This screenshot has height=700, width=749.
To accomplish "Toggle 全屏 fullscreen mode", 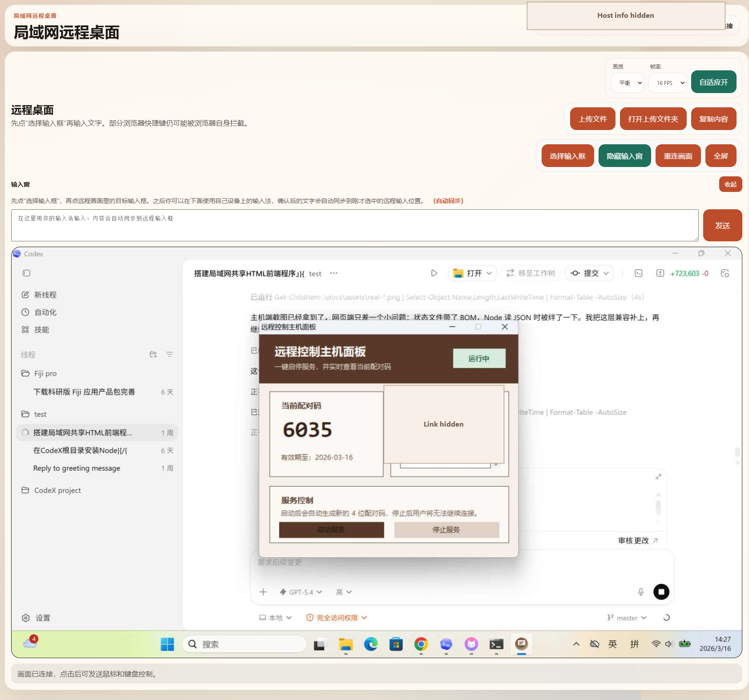I will tap(721, 155).
